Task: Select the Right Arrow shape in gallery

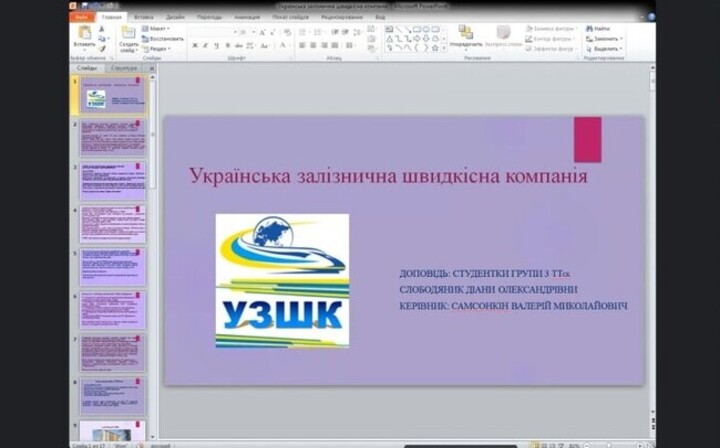Action: click(416, 39)
